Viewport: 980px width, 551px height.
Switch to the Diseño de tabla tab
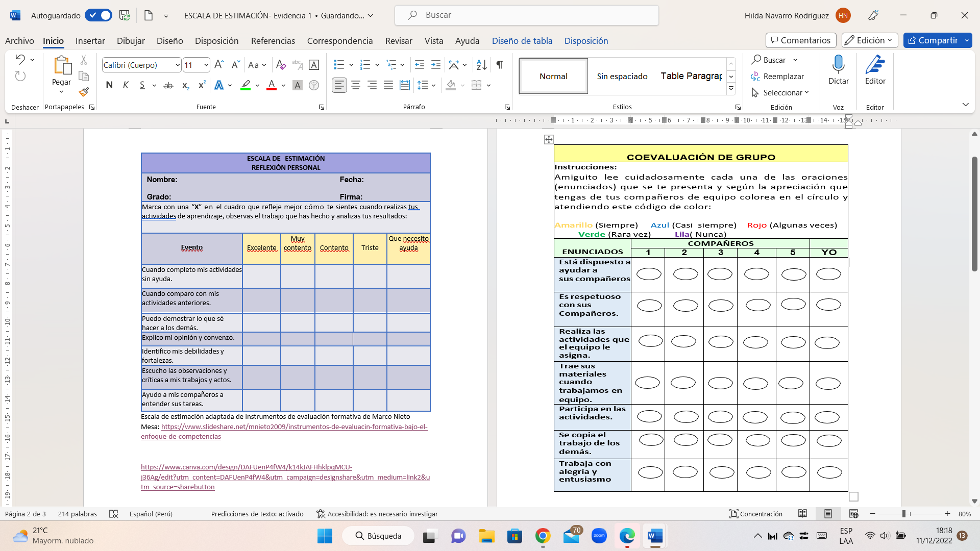522,41
